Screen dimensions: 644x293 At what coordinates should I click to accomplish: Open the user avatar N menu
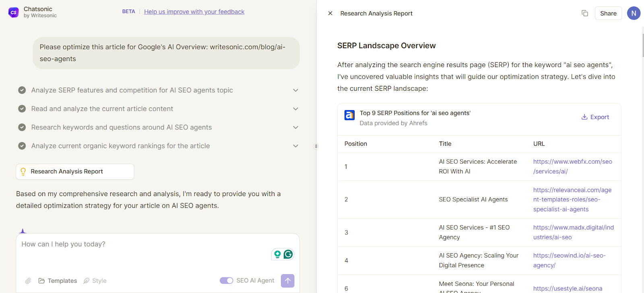tap(634, 13)
